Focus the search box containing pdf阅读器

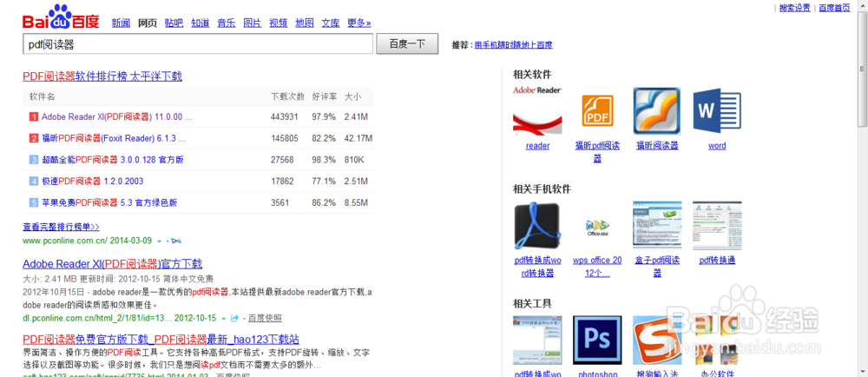[198, 43]
